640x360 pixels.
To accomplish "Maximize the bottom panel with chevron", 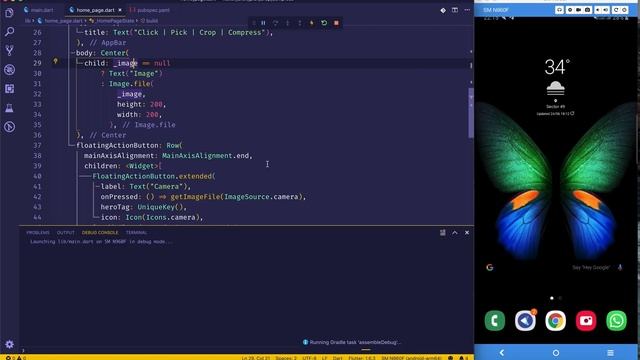I will point(455,233).
